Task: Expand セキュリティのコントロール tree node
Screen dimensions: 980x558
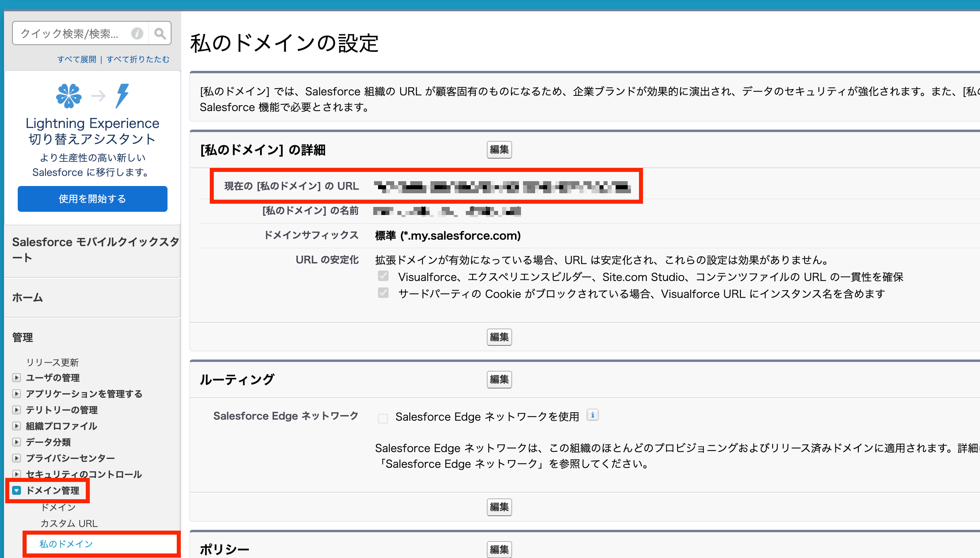Action: click(x=17, y=474)
